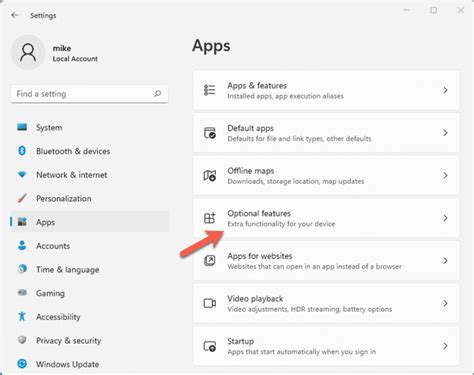Click the Video playback camera icon
474x375 pixels.
pos(210,303)
